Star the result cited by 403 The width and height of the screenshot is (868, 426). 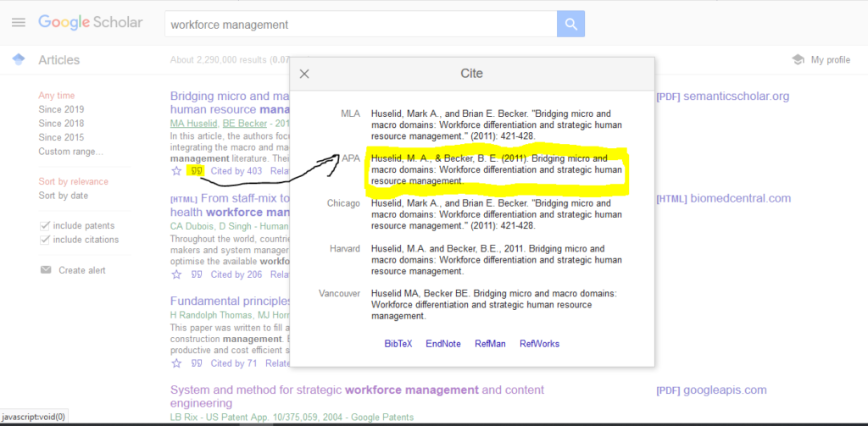click(176, 171)
